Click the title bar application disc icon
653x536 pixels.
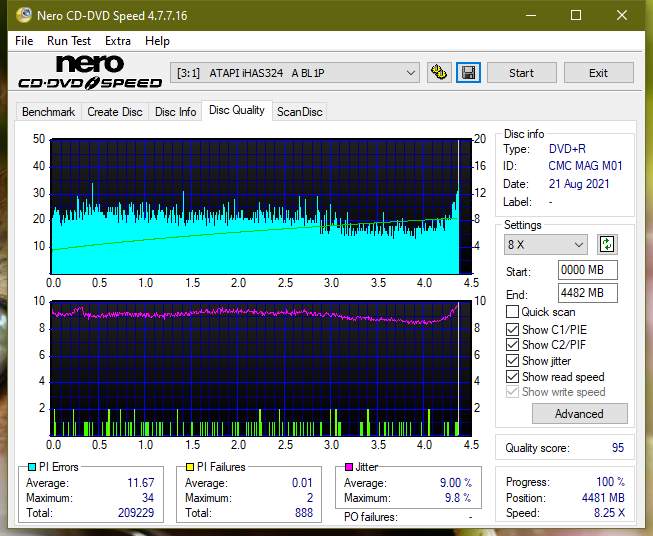24,15
